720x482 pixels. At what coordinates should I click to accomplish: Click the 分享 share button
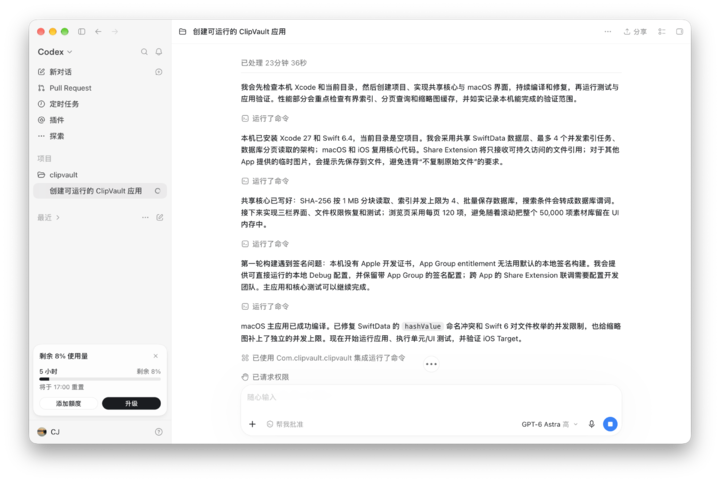pos(635,32)
